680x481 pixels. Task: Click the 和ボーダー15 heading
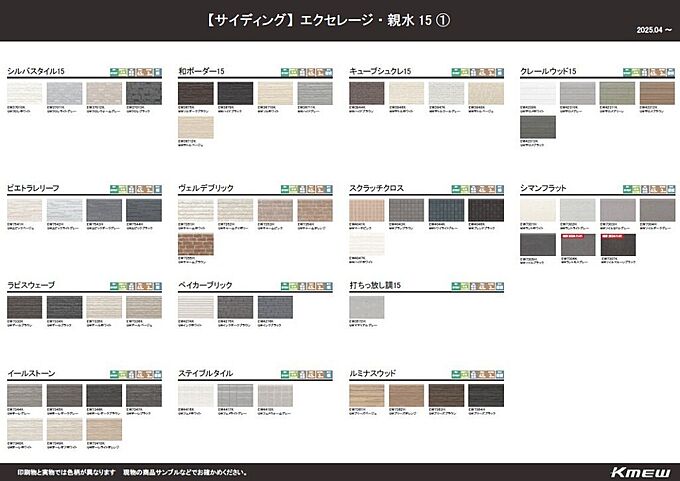pyautogui.click(x=201, y=71)
